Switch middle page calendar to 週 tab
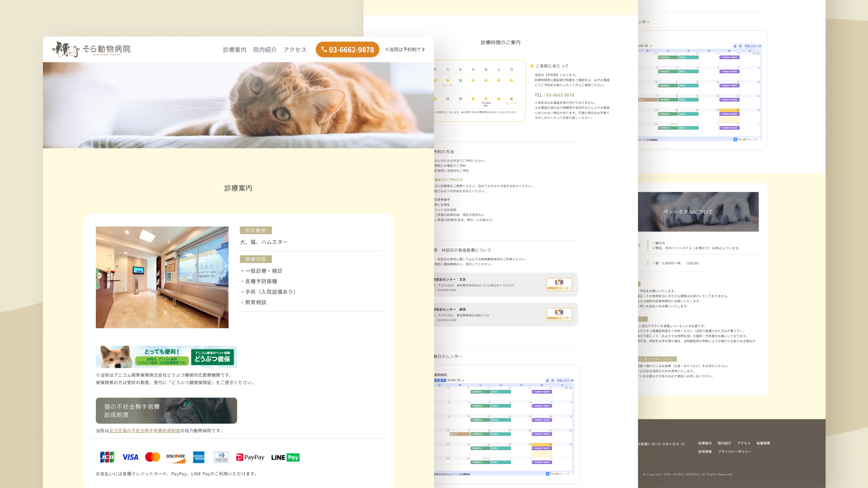The width and height of the screenshot is (868, 488). tap(547, 380)
